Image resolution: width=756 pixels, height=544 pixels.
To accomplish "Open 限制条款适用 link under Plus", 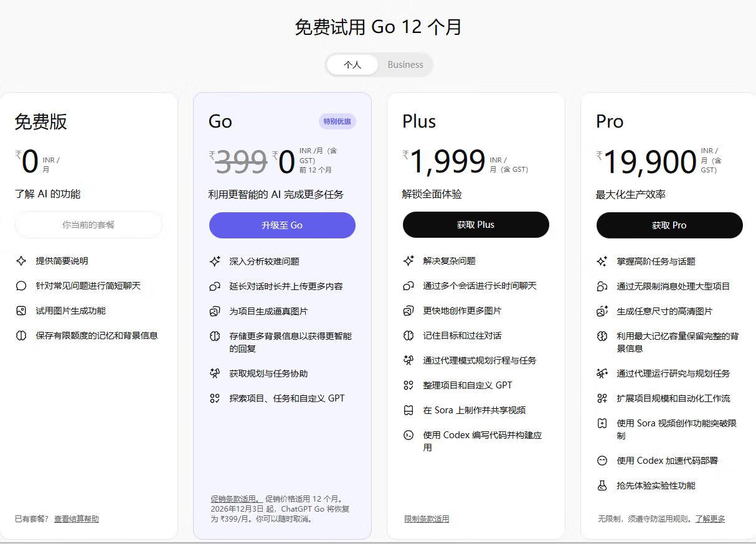I will (x=427, y=518).
